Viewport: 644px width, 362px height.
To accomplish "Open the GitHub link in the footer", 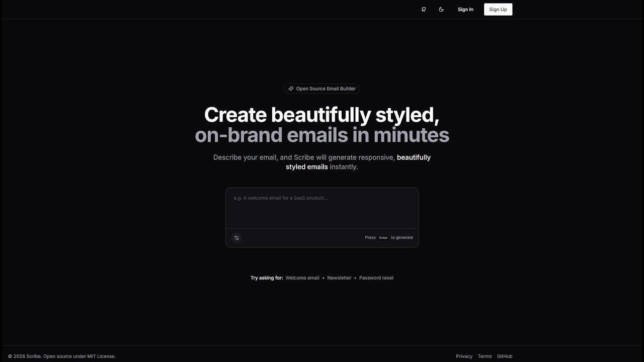I will pyautogui.click(x=505, y=356).
